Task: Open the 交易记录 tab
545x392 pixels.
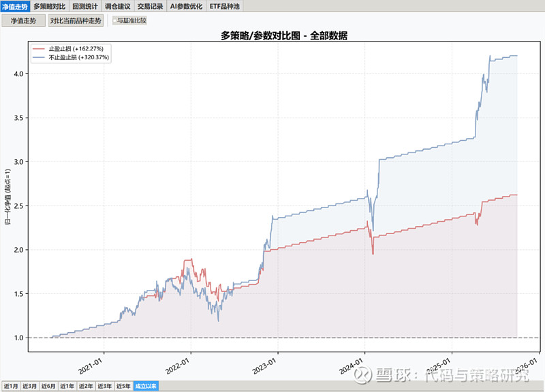Action: pyautogui.click(x=150, y=6)
